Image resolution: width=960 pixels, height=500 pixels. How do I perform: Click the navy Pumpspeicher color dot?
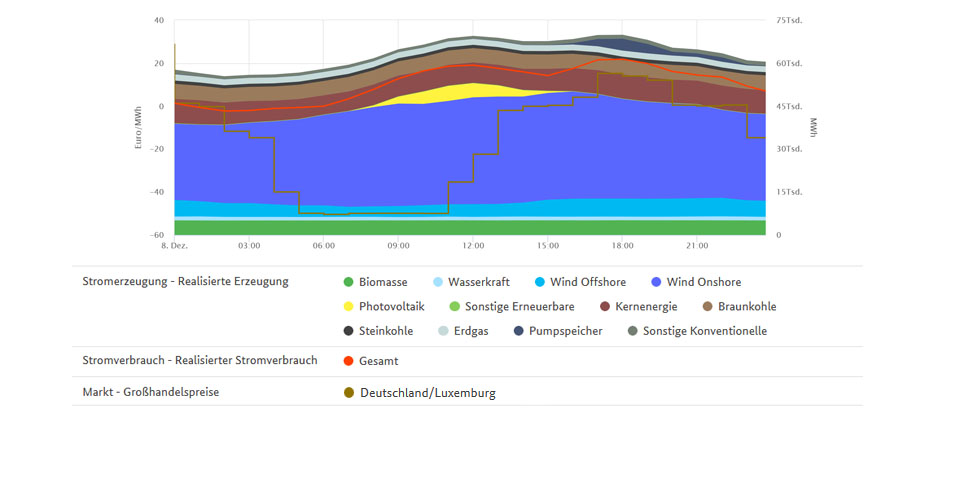[519, 331]
